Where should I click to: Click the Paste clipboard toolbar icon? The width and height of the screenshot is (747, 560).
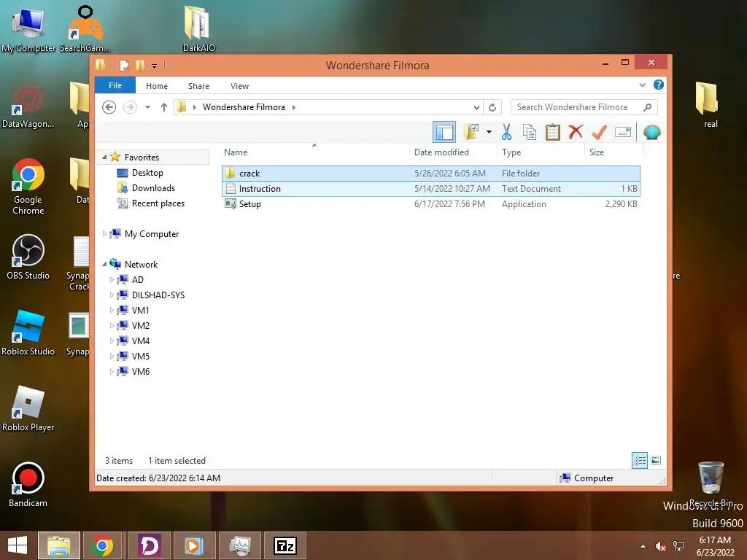pyautogui.click(x=553, y=132)
